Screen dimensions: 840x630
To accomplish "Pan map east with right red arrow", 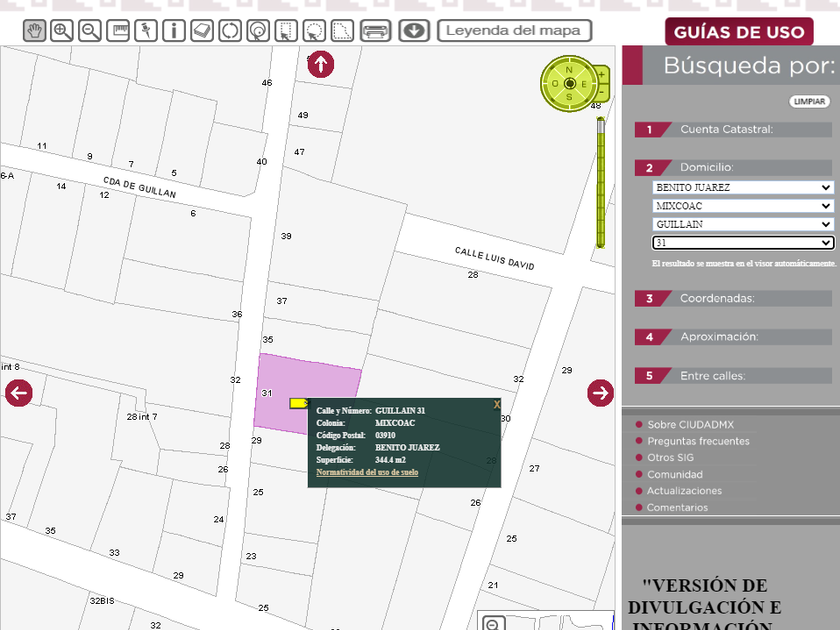I will click(600, 393).
